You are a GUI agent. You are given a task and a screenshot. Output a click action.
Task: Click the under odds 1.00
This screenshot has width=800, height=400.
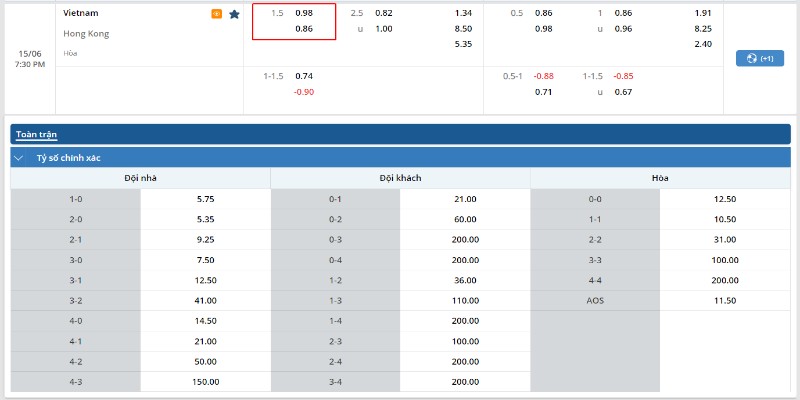(x=384, y=29)
